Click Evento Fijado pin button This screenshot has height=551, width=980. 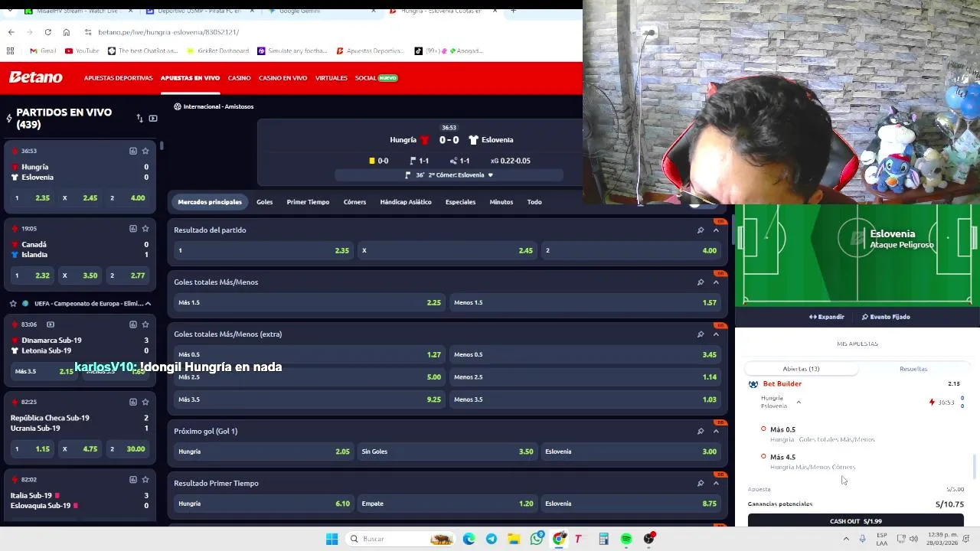click(886, 317)
